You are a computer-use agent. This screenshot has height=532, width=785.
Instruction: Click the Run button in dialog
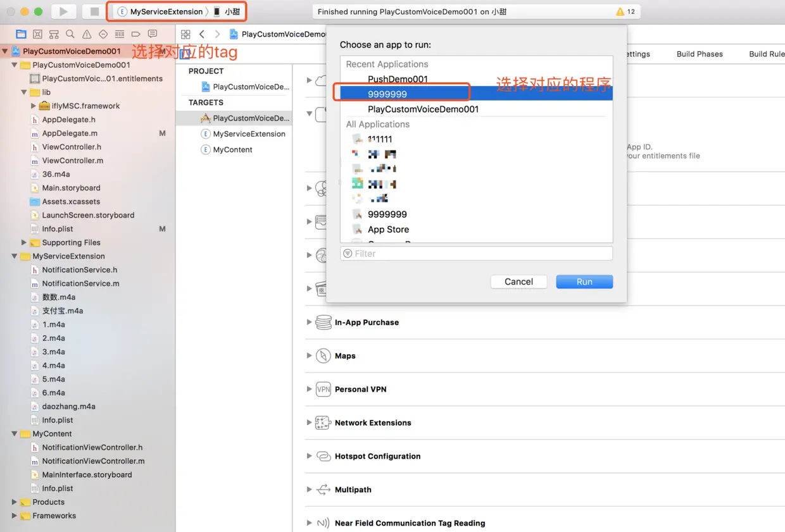point(584,281)
